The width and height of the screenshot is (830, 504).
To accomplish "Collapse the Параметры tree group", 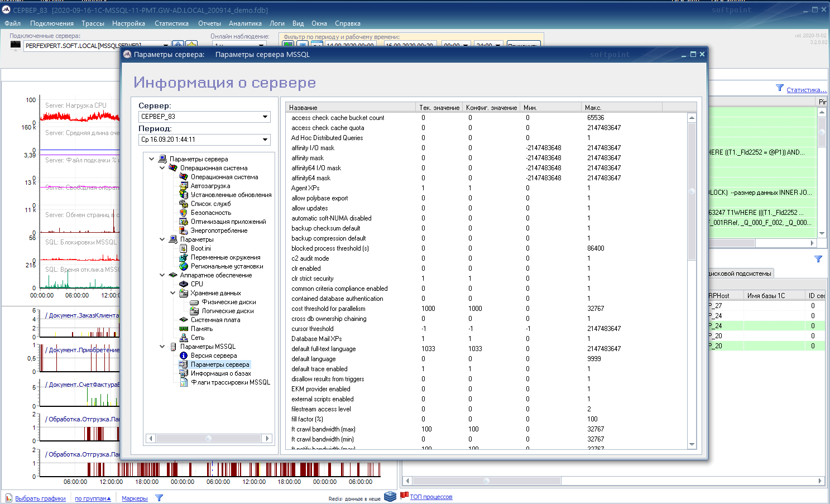I will point(162,239).
